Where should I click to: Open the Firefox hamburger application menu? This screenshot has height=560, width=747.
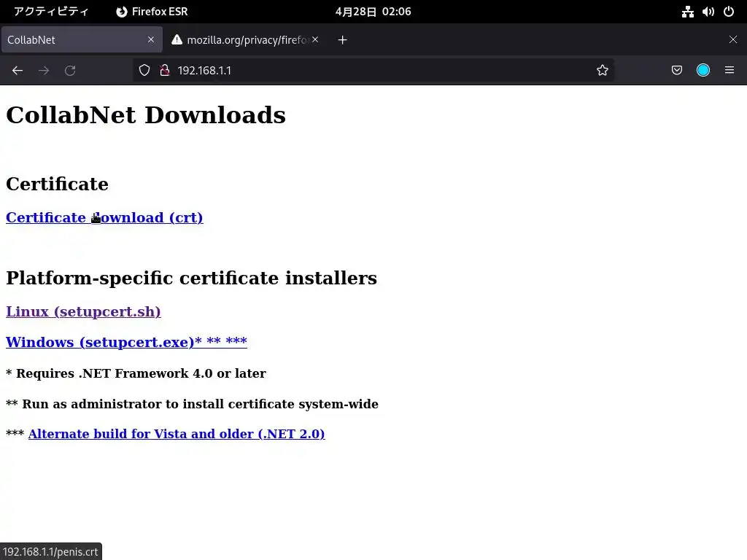point(729,71)
